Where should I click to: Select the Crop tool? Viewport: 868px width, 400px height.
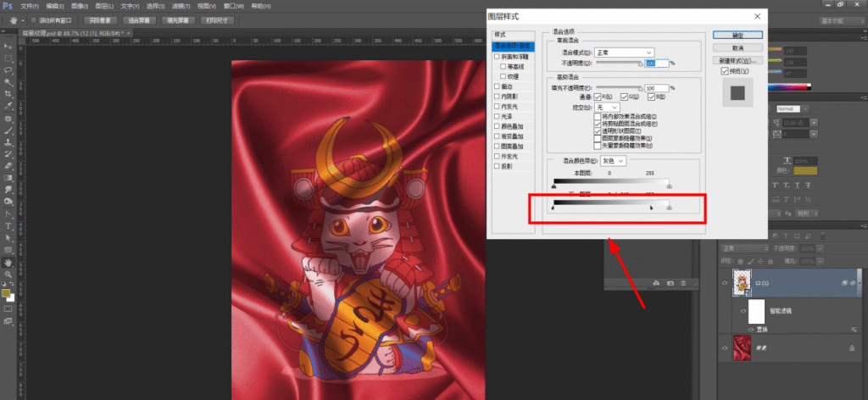click(8, 94)
